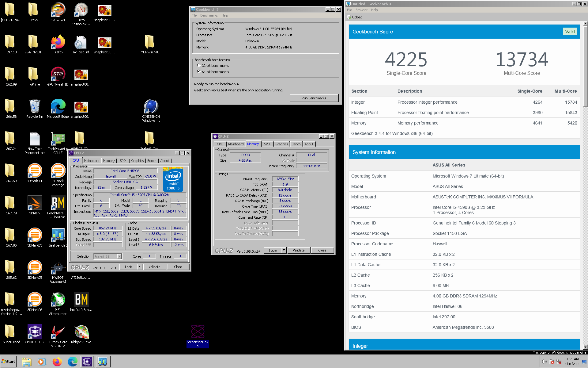The height and width of the screenshot is (368, 588).
Task: Open the 3DMark03 desktop icon
Action: [x=35, y=238]
